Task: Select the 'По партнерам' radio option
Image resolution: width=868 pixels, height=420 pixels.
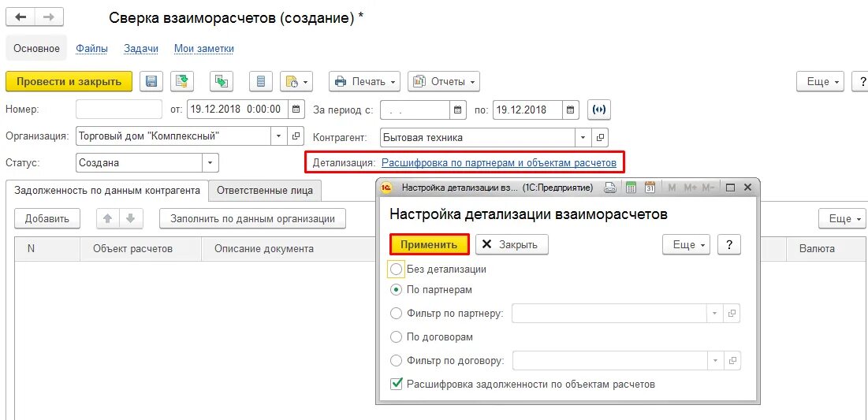Action: (x=396, y=289)
